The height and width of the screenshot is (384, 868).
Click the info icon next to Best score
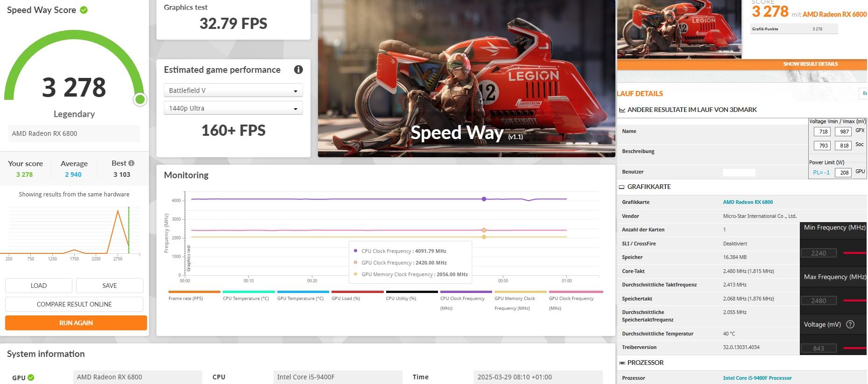point(131,163)
